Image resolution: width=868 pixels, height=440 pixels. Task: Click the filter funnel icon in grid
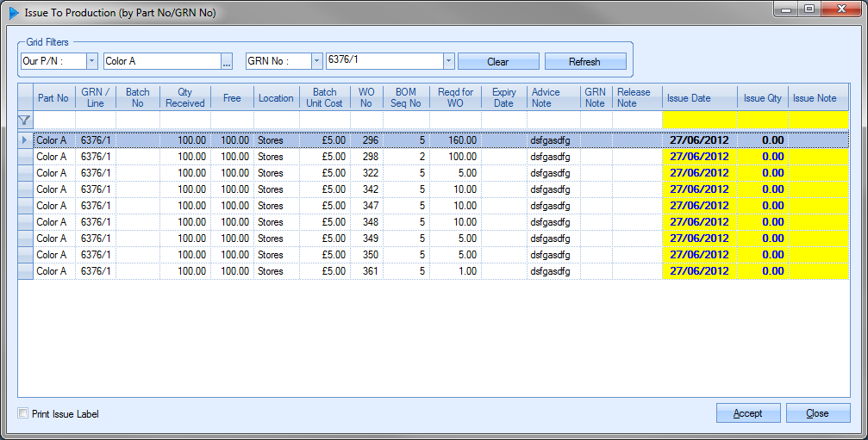point(24,121)
